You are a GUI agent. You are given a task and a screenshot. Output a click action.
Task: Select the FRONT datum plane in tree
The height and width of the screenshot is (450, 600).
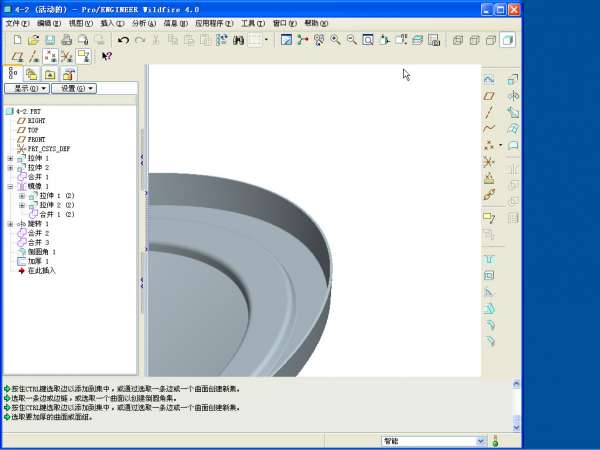pos(36,139)
